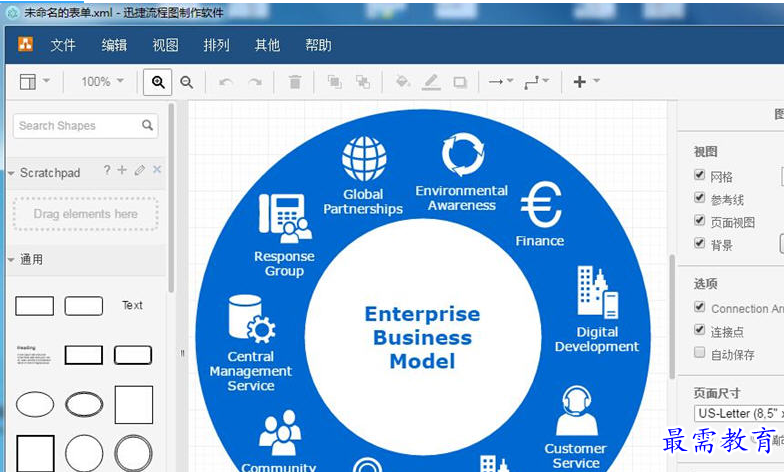784x472 pixels.
Task: Toggle the 网格 checkbox
Action: tap(700, 174)
